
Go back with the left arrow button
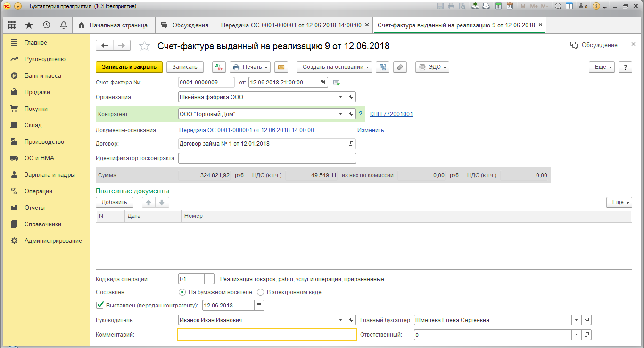tap(105, 45)
